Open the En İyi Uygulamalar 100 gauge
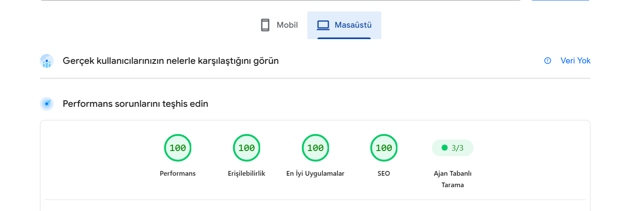Image resolution: width=644 pixels, height=211 pixels. pos(315,148)
